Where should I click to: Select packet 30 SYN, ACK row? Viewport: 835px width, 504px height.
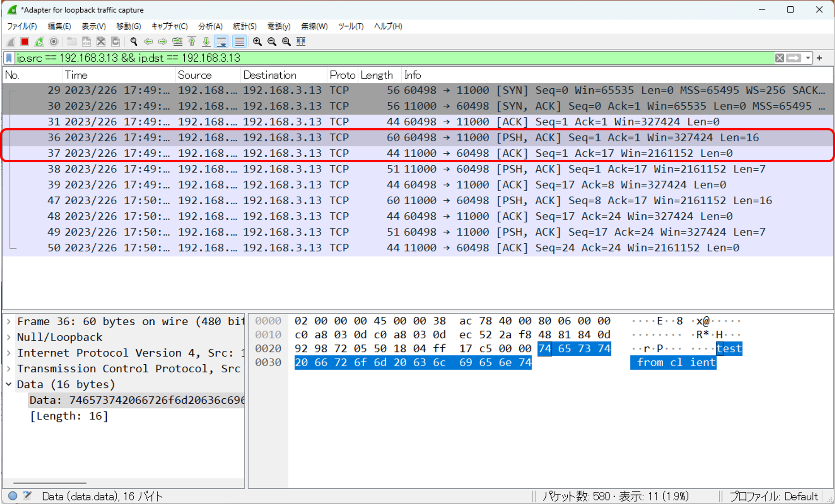pyautogui.click(x=417, y=106)
